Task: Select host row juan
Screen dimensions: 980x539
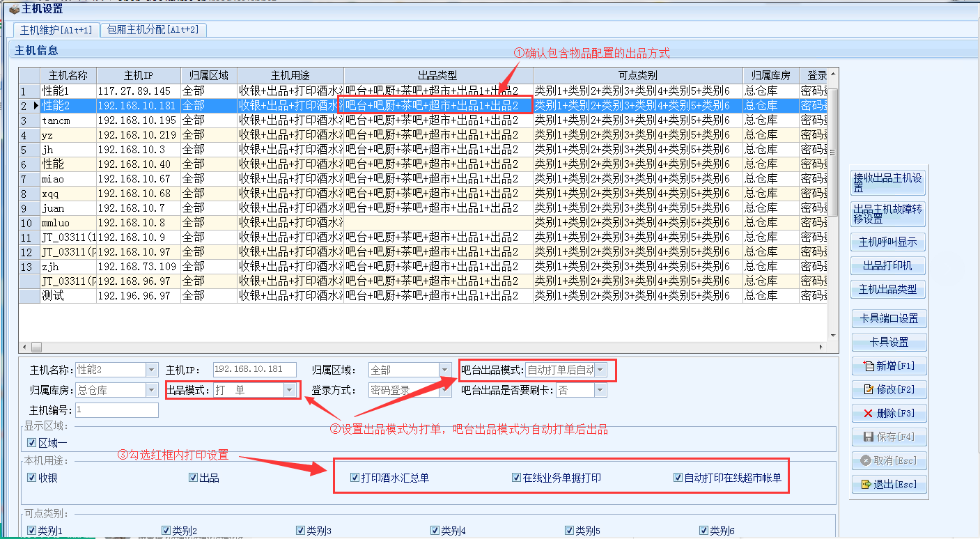Action: click(423, 208)
